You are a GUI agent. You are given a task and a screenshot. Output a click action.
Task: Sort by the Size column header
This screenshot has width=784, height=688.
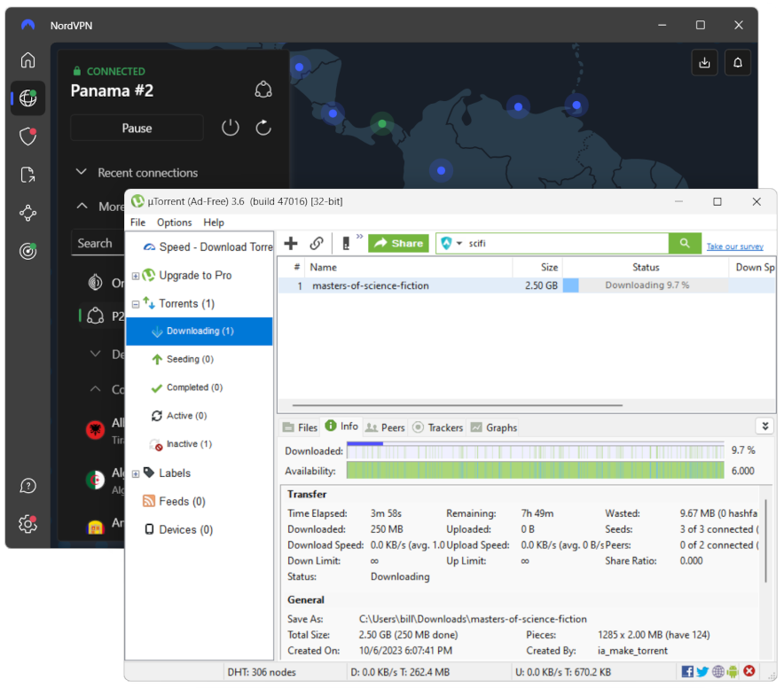pyautogui.click(x=537, y=268)
